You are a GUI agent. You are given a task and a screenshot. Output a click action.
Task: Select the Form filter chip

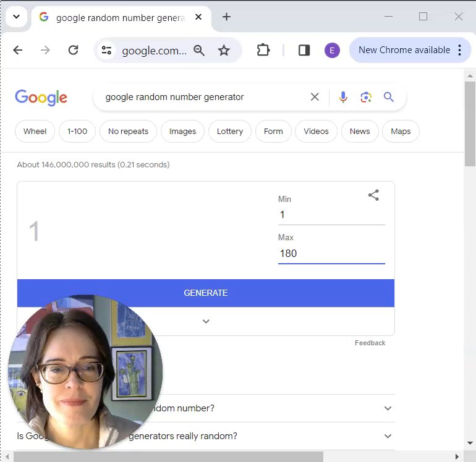273,132
